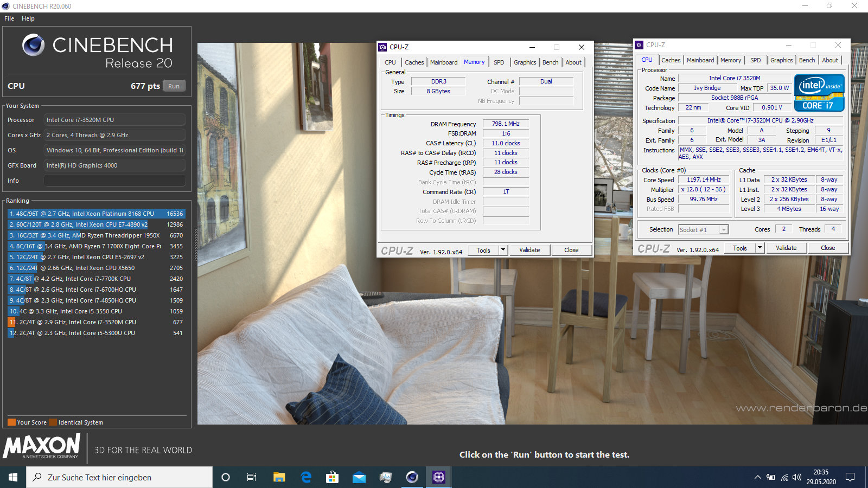Select ranking row Intel Core i7-7700K CPU
The width and height of the screenshot is (868, 488).
tap(96, 279)
